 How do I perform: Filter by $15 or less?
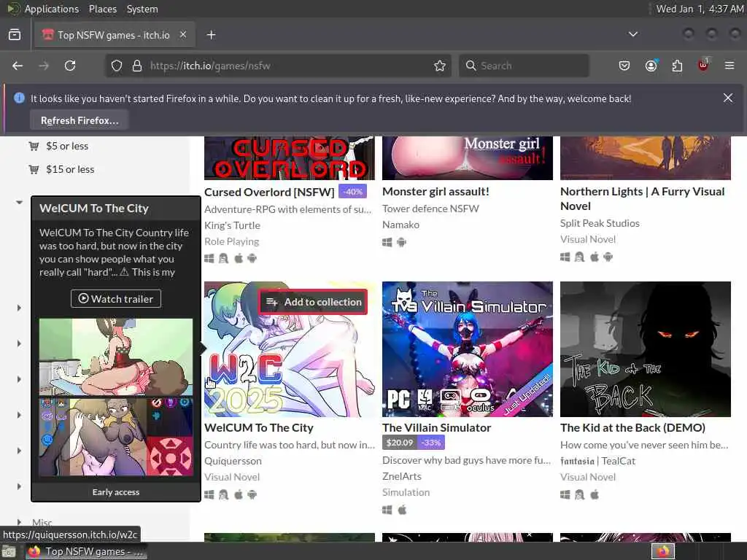70,169
